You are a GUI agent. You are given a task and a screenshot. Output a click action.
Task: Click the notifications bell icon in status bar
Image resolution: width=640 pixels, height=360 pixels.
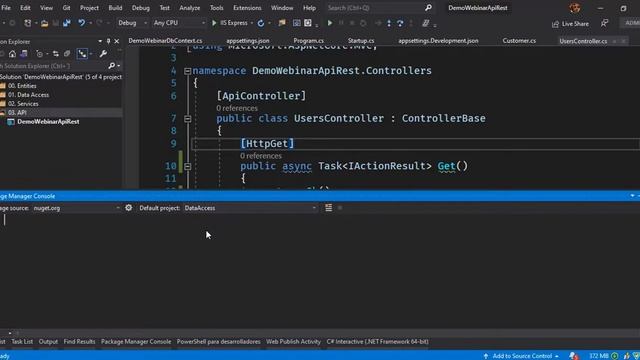[x=573, y=356]
